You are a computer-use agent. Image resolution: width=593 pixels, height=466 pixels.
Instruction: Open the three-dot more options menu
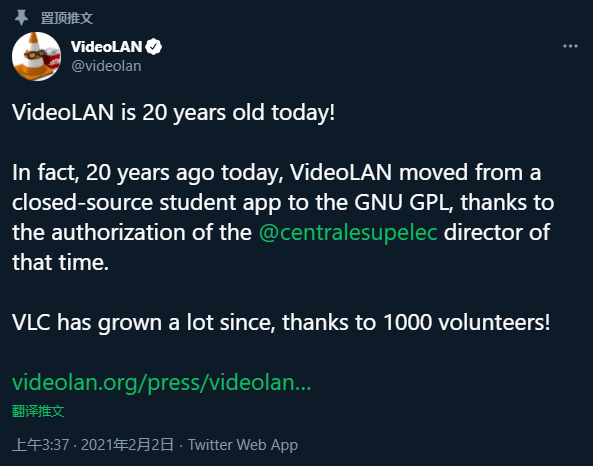click(570, 46)
